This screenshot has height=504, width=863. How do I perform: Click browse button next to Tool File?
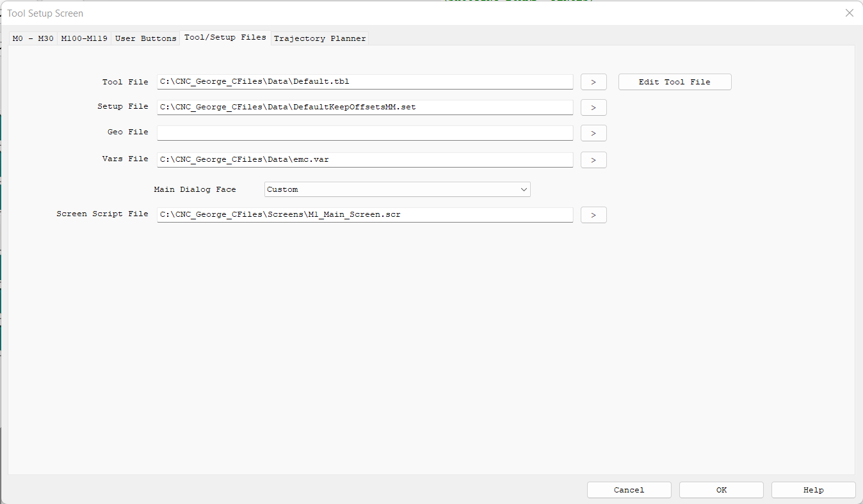[593, 82]
